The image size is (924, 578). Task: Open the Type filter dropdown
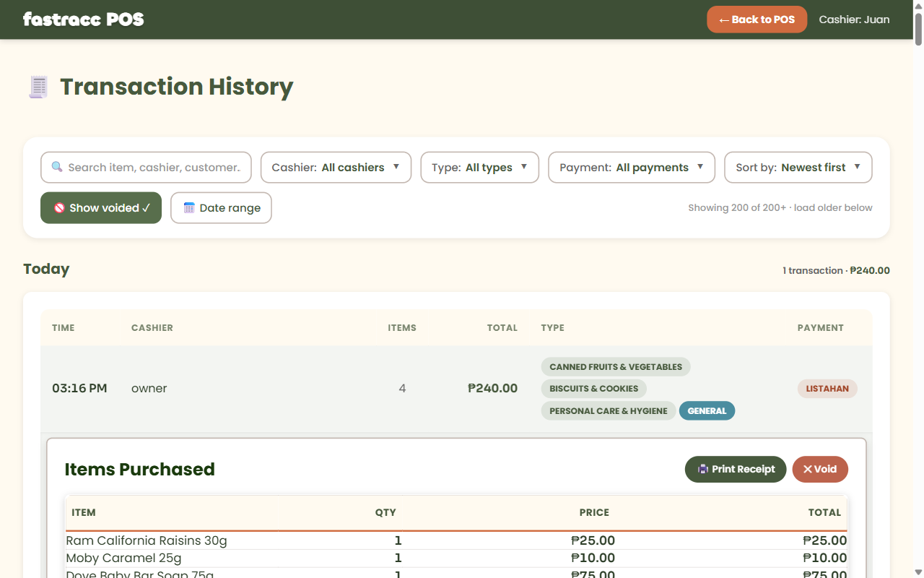coord(480,168)
